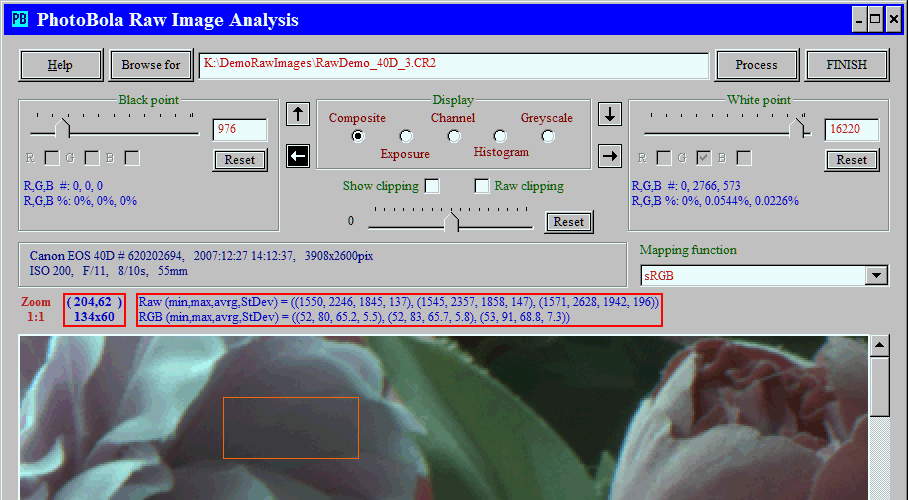Select the Histogram display mode
This screenshot has width=908, height=500.
tap(500, 136)
